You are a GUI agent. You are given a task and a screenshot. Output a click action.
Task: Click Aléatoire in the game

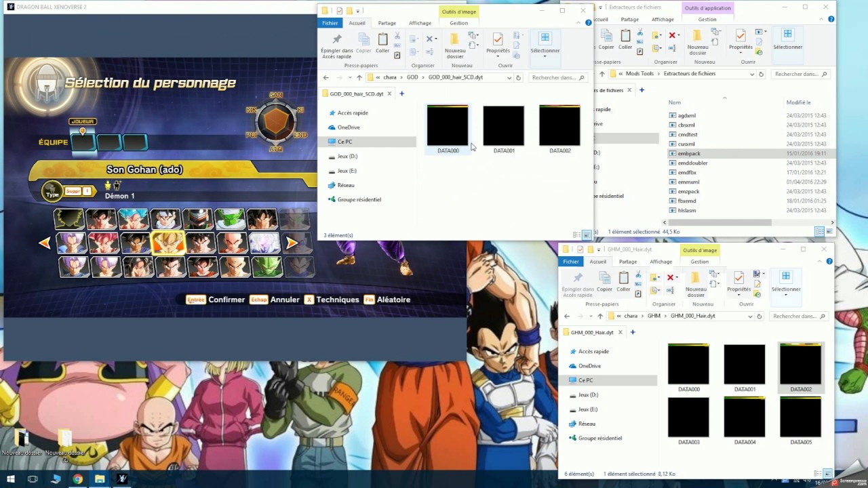(x=393, y=300)
